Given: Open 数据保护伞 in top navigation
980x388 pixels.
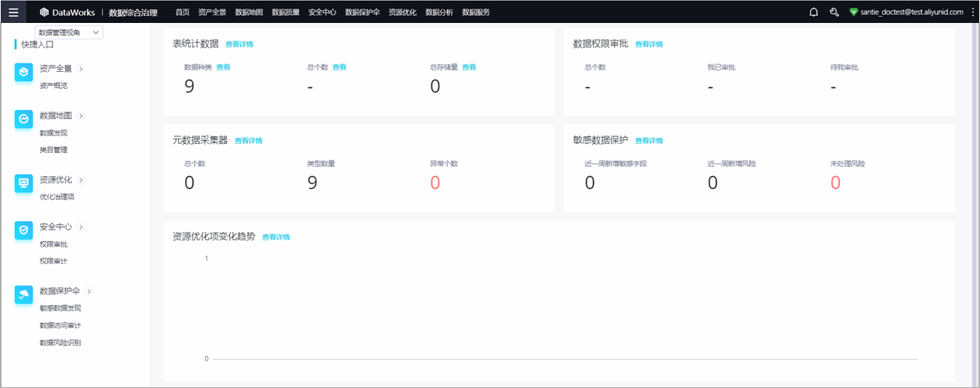Looking at the screenshot, I should tap(362, 12).
